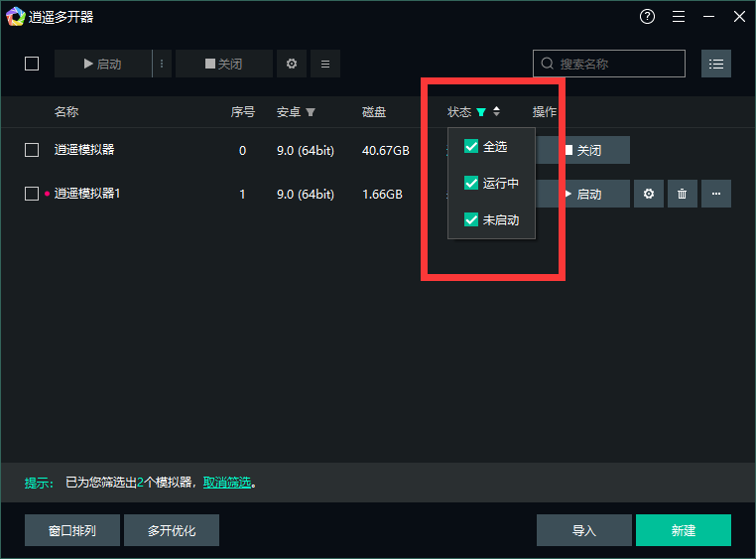This screenshot has width=756, height=559.
Task: Open settings gear for 逍遥模拟器1
Action: (x=649, y=194)
